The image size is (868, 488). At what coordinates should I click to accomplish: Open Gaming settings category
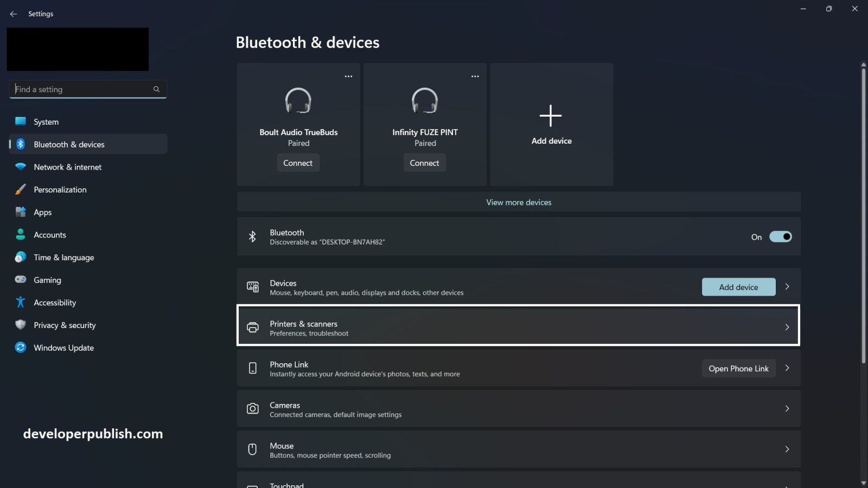click(x=88, y=280)
